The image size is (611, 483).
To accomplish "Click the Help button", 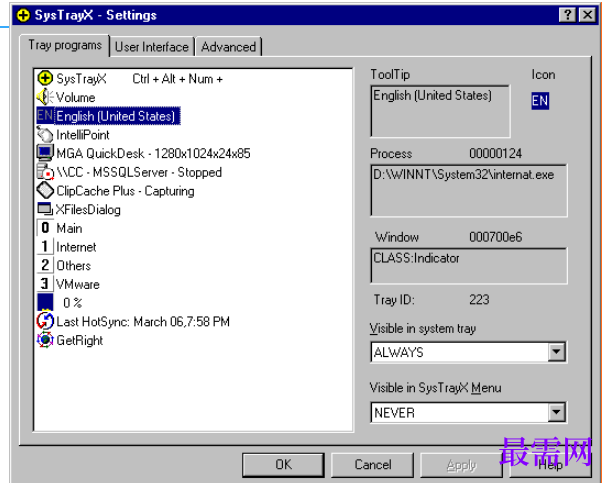I will (550, 465).
